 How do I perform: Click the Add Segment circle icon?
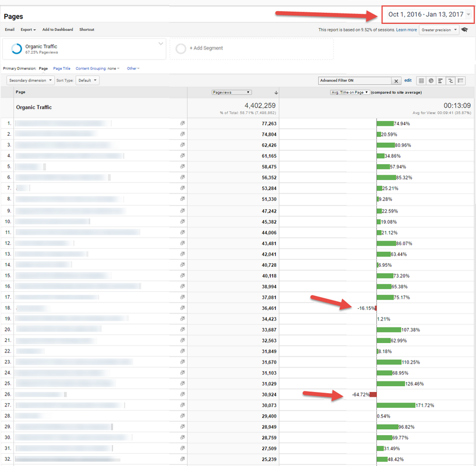click(181, 49)
